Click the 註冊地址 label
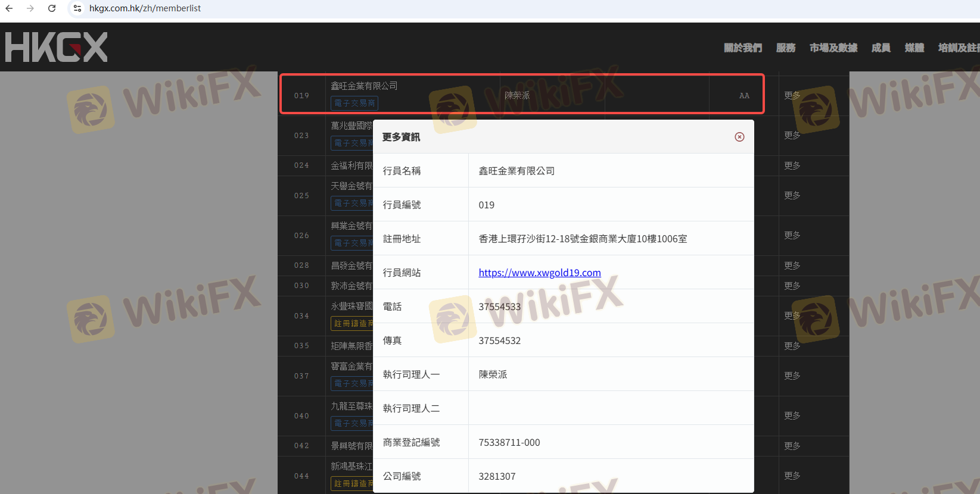Viewport: 980px width, 494px height. (x=402, y=239)
